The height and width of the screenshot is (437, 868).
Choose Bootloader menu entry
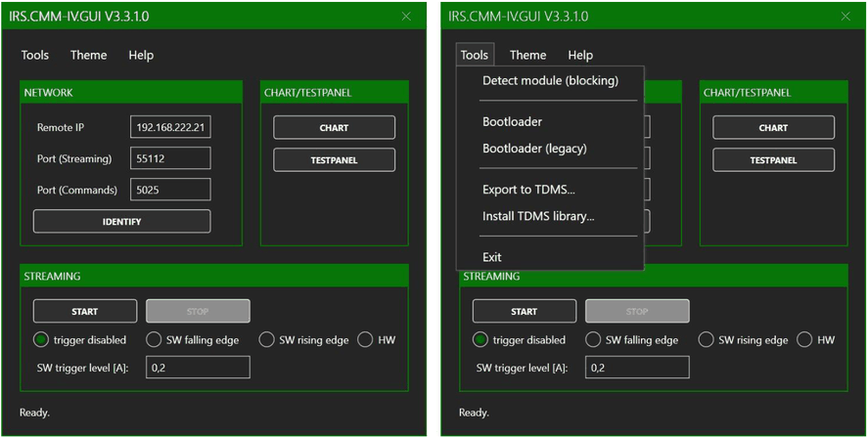tap(550, 121)
